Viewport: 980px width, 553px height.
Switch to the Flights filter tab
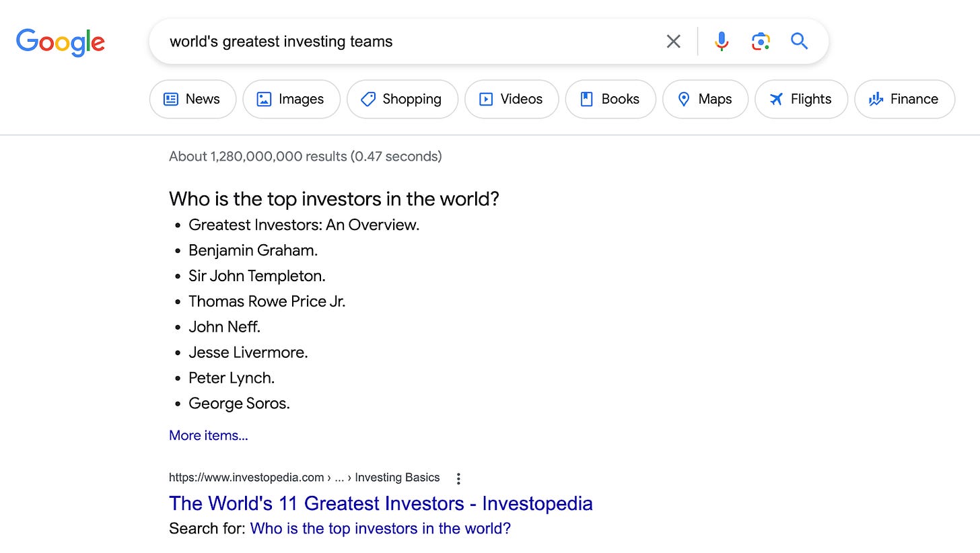[801, 99]
